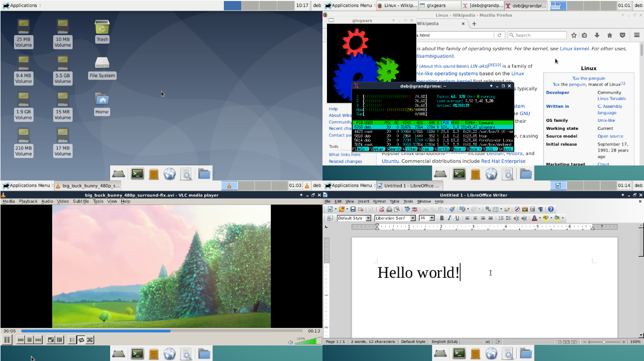
Task: Toggle VLC fullscreen video
Action: (x=51, y=339)
